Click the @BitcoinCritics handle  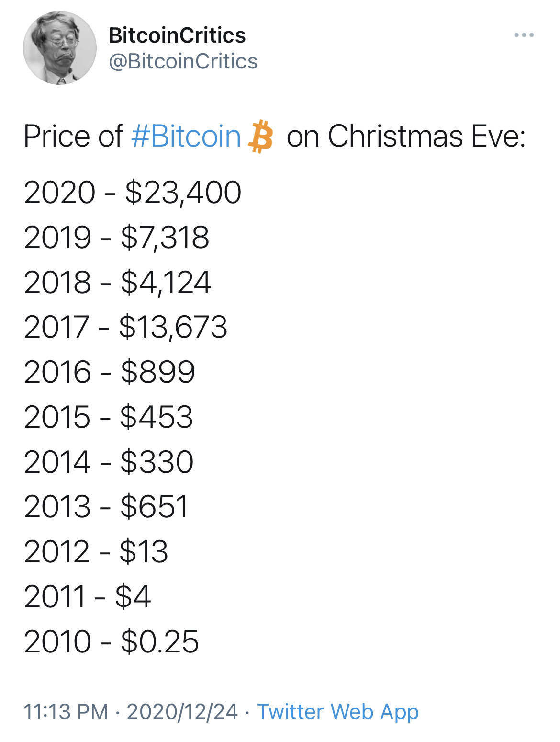[x=183, y=61]
